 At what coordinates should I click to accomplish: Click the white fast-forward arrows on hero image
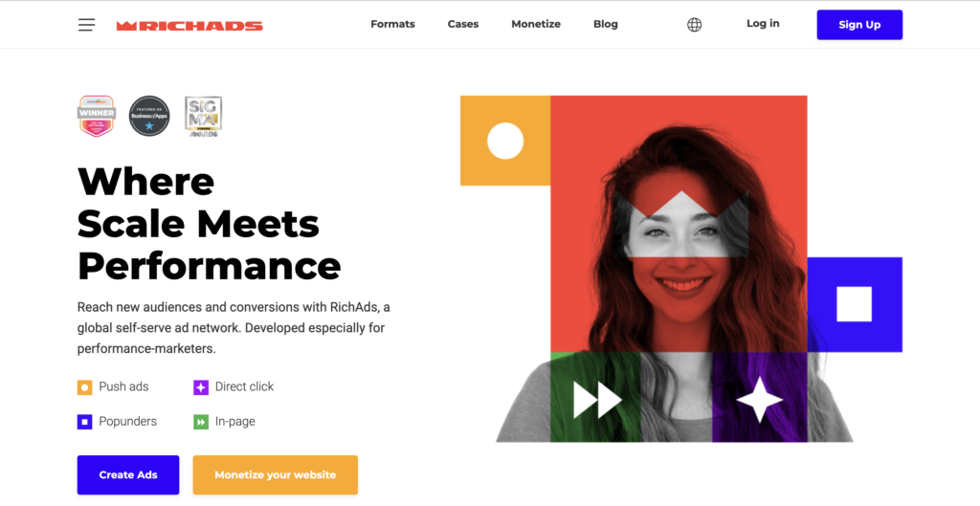(597, 400)
